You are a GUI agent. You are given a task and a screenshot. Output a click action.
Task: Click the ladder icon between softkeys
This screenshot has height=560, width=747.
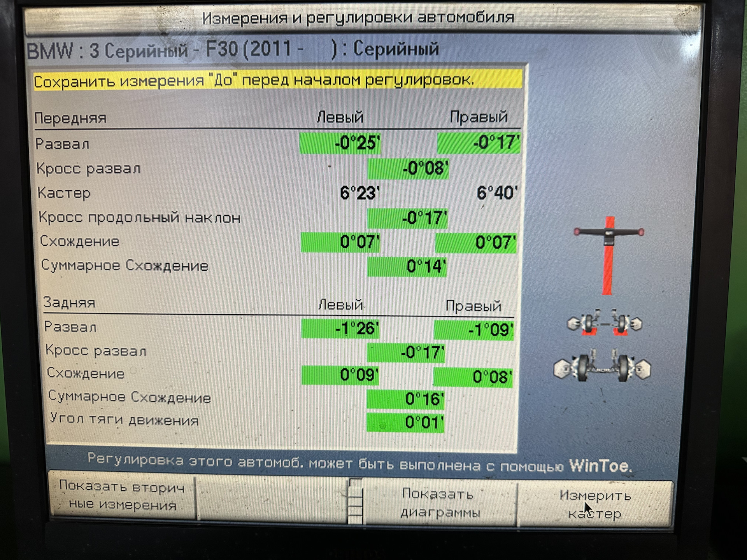coord(355,501)
